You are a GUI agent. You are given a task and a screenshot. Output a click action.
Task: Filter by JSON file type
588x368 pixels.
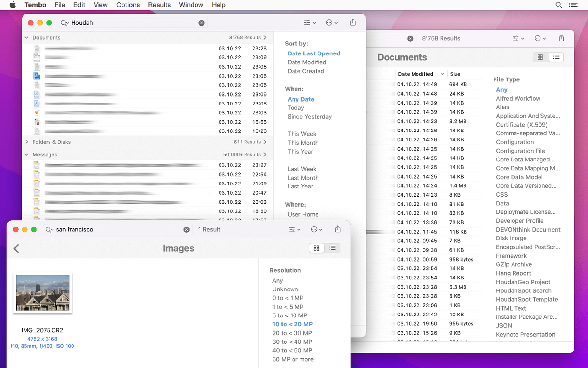(504, 326)
